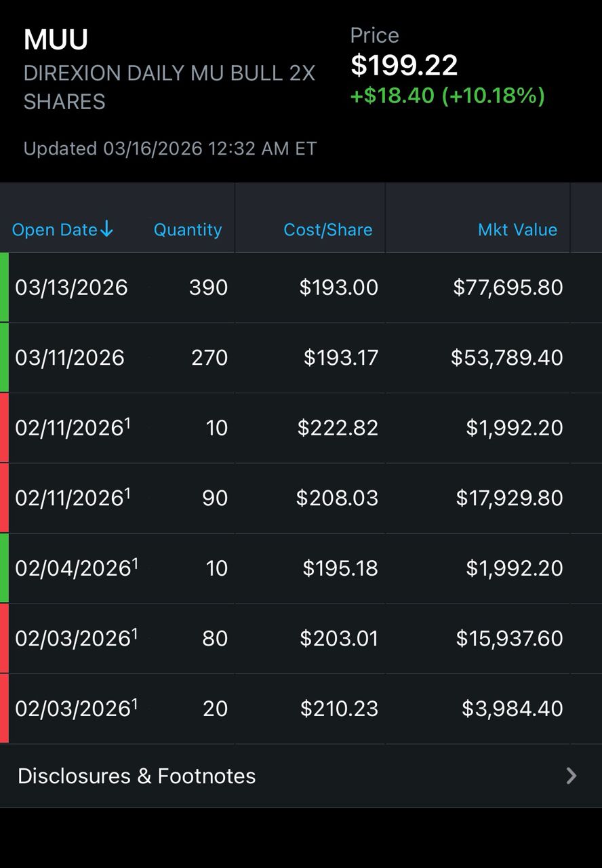Sort lots by Cost/Share column header
This screenshot has width=602, height=868.
point(327,230)
